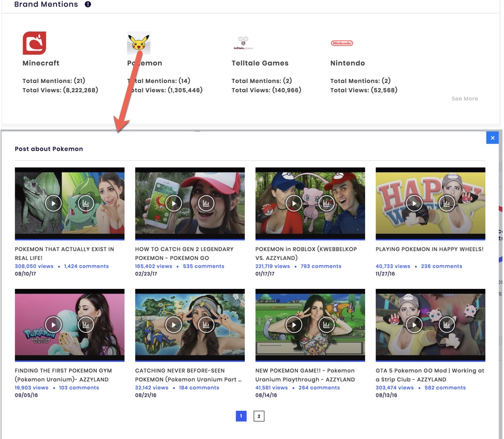Click '1,424 comments' link
This screenshot has width=504, height=439.
86,266
